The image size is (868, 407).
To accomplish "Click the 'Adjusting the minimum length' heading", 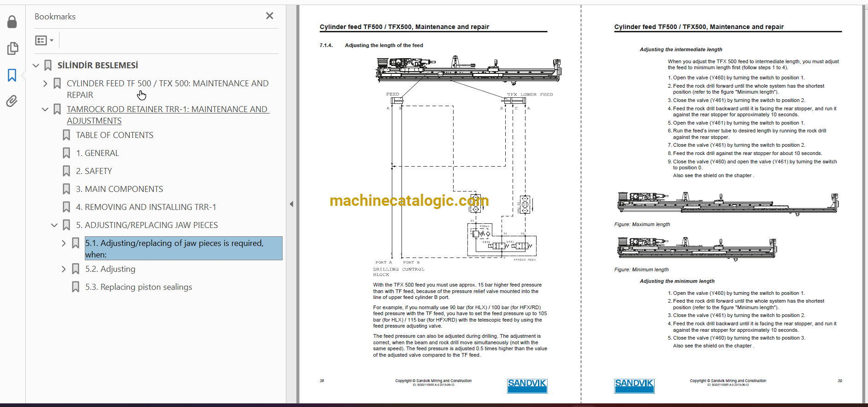I will click(x=677, y=281).
